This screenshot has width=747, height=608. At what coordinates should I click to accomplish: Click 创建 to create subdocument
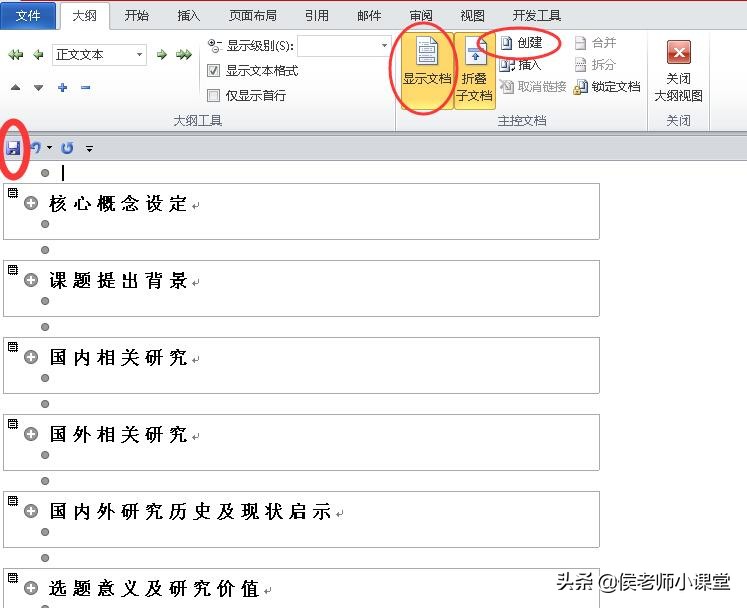coord(522,43)
